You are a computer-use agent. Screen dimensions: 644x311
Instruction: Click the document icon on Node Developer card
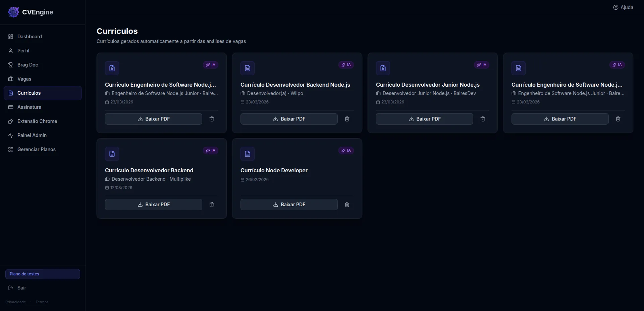(248, 154)
